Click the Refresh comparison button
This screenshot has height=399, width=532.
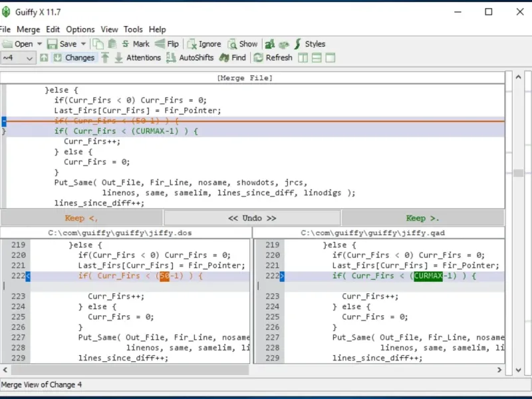[272, 58]
